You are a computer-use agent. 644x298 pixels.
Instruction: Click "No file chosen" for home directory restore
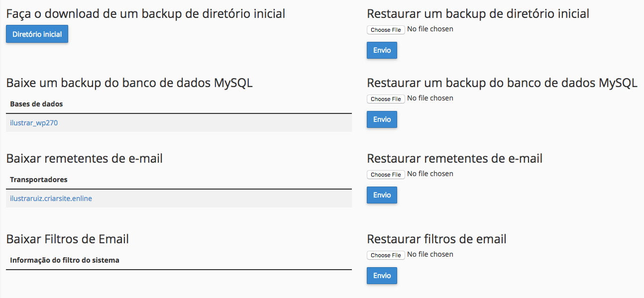pyautogui.click(x=430, y=29)
